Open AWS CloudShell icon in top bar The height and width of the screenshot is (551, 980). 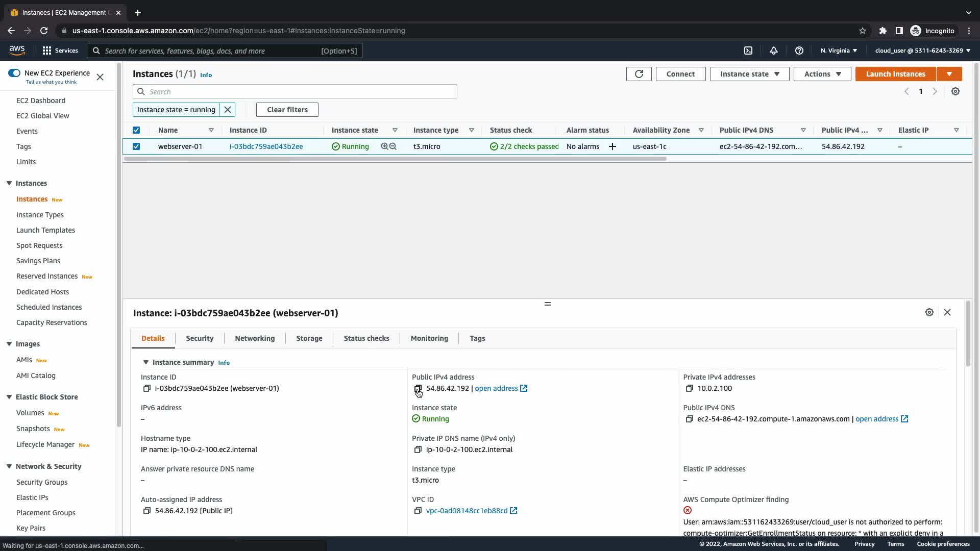pos(748,51)
